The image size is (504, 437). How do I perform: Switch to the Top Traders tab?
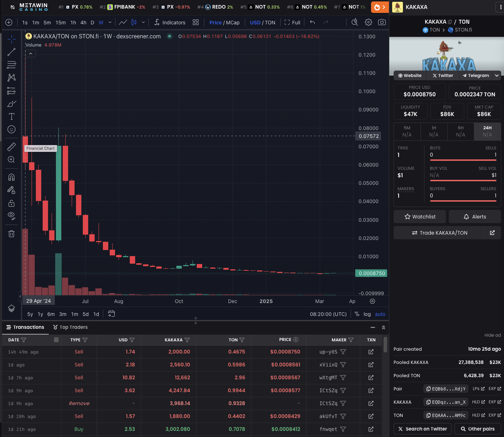(x=70, y=327)
